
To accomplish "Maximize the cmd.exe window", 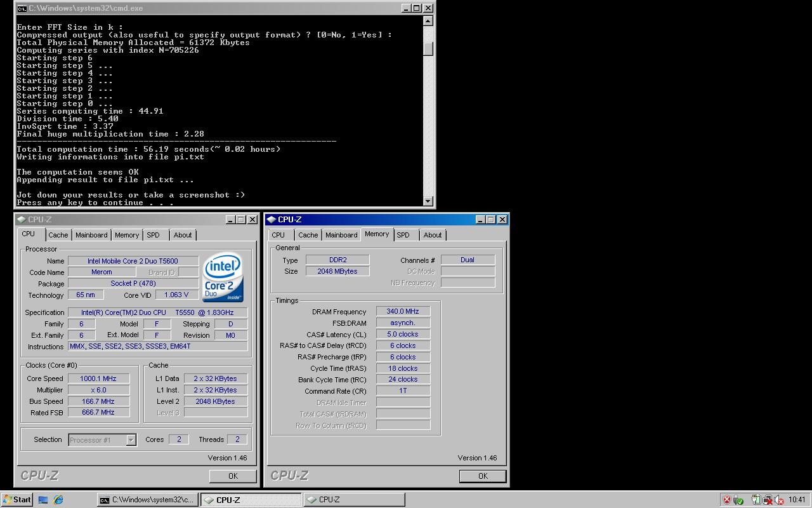I will 417,8.
